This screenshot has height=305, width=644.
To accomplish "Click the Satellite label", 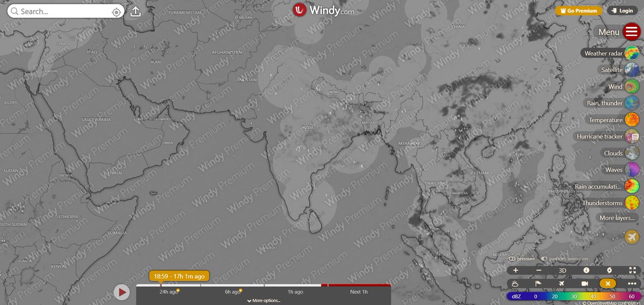I will tap(612, 70).
